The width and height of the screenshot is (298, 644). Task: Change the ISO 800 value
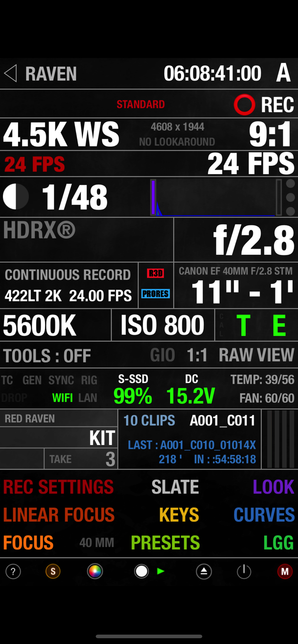coord(163,326)
